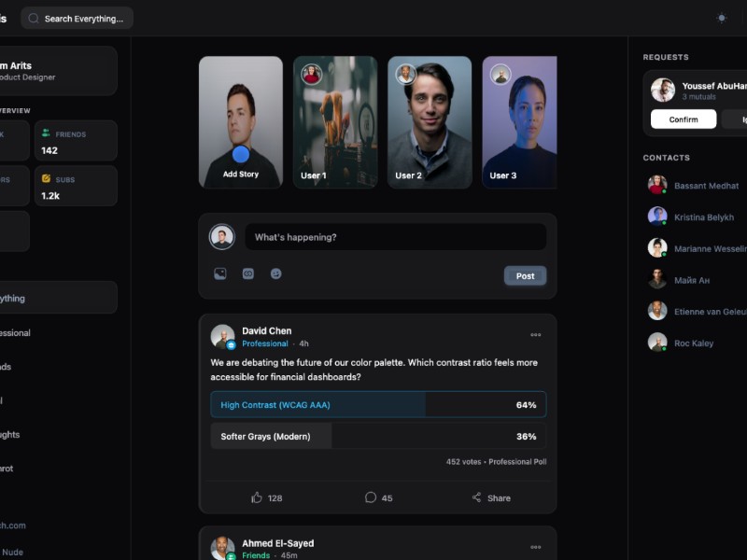This screenshot has width=747, height=560.
Task: Open the Subs stat card
Action: pyautogui.click(x=76, y=186)
